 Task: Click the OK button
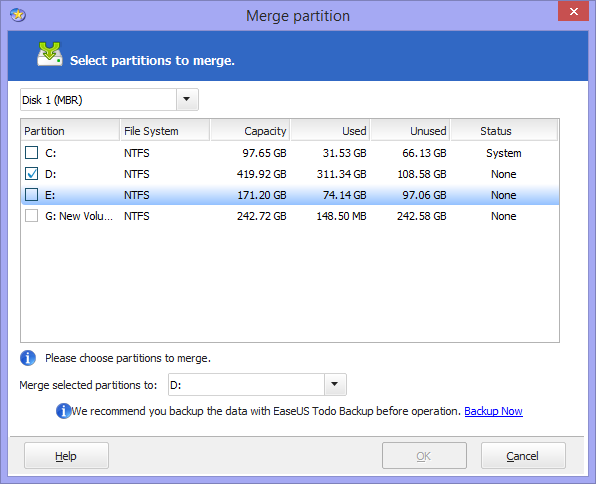pos(424,456)
